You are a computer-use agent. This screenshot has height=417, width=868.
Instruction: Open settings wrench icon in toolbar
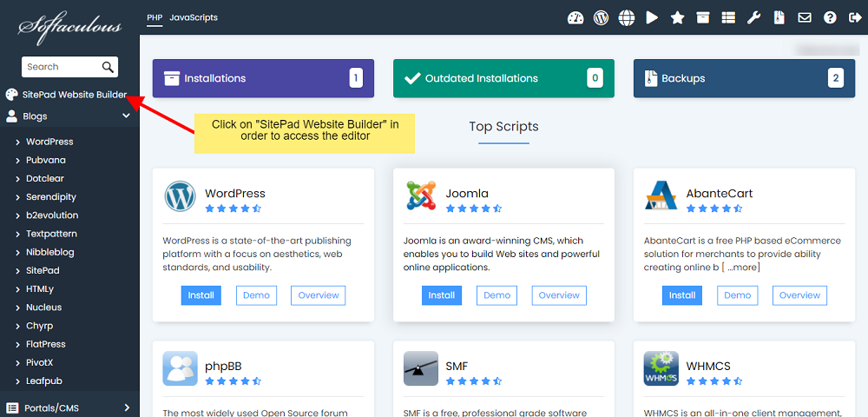coord(754,17)
